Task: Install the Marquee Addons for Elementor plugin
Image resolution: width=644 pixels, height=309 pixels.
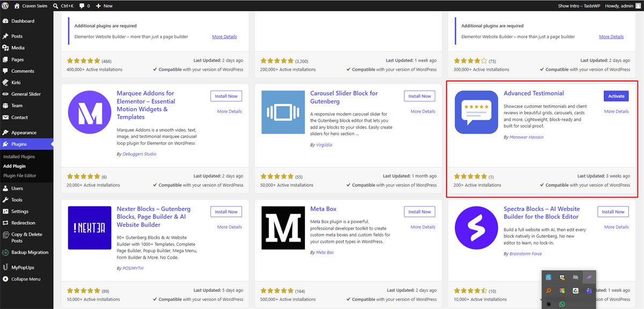Action: click(x=226, y=96)
